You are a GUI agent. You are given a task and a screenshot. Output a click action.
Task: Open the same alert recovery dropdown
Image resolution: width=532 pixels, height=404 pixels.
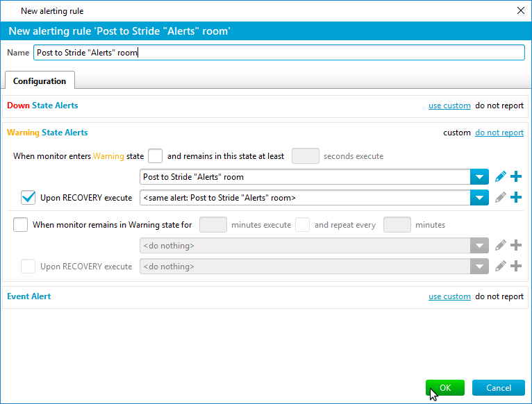(479, 197)
